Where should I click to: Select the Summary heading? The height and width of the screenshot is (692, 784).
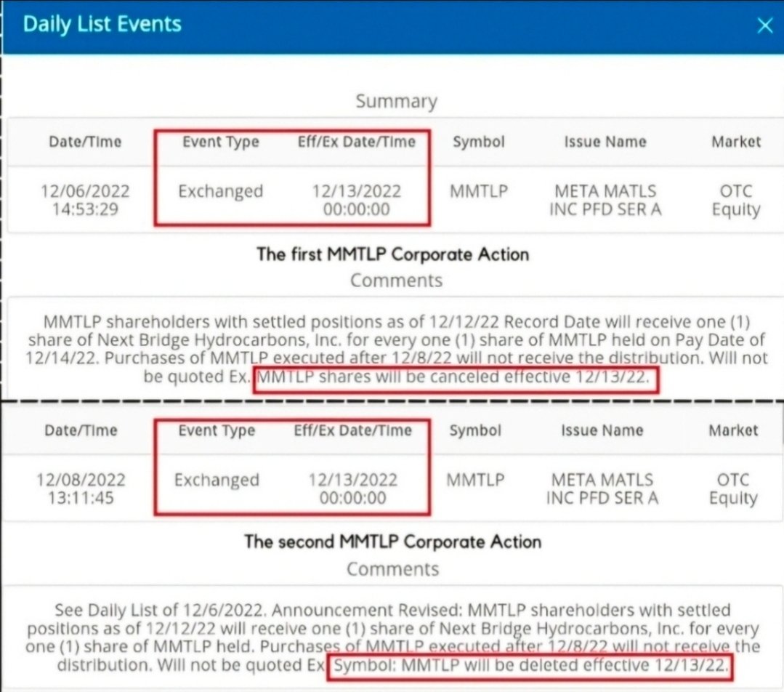[397, 102]
